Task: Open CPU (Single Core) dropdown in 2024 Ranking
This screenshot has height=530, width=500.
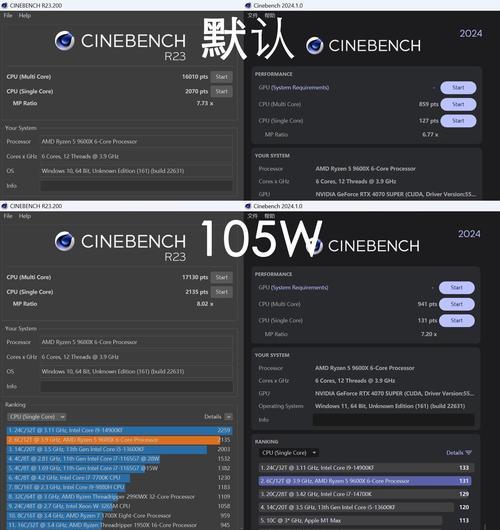Action: (x=289, y=453)
